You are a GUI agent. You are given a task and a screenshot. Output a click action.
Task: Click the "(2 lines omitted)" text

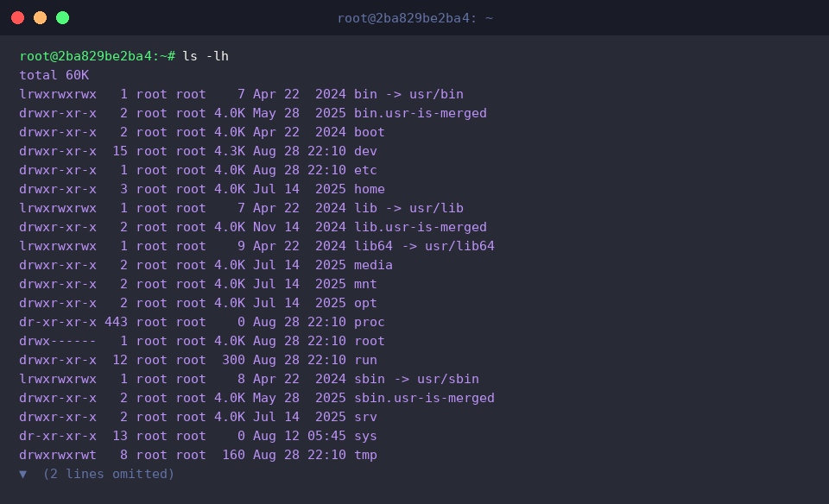(109, 474)
